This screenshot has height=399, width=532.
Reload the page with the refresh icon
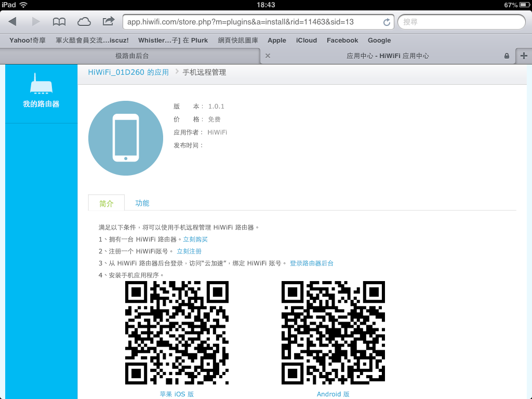pyautogui.click(x=387, y=22)
